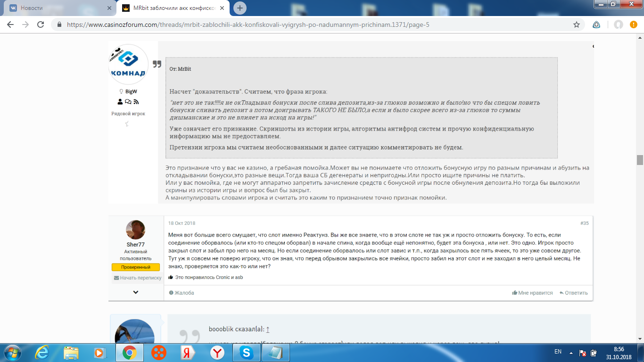Open the blue triangle extension icon
644x362 pixels.
pyautogui.click(x=596, y=25)
